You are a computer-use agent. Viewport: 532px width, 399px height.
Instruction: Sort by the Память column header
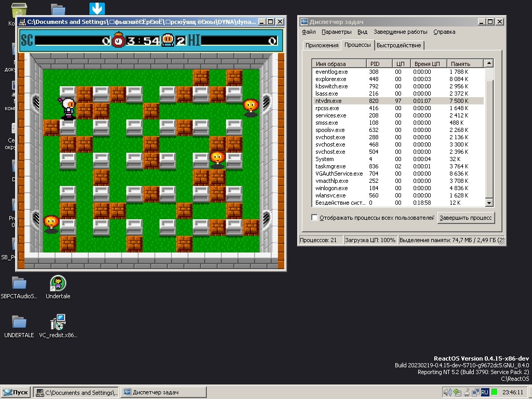tap(465, 63)
